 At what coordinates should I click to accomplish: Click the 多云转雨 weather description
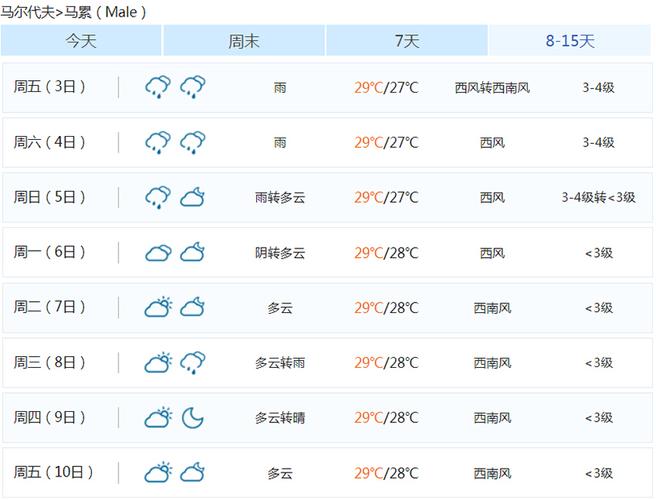coord(280,363)
